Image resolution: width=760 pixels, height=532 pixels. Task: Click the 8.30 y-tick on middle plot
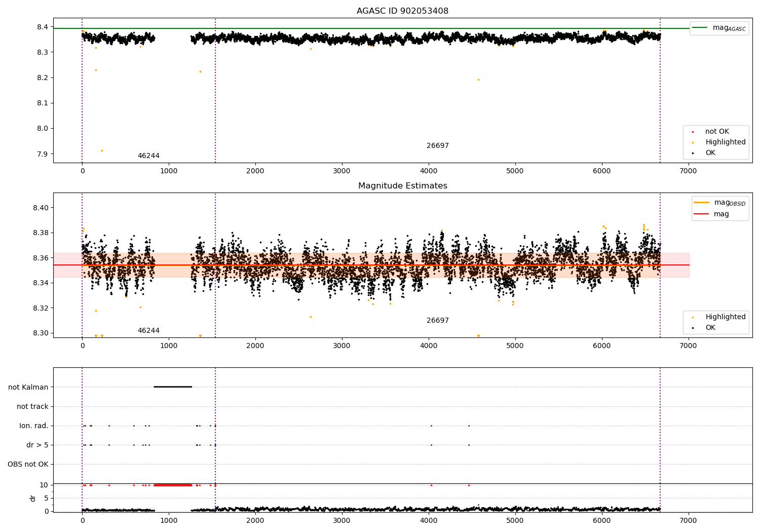(41, 333)
